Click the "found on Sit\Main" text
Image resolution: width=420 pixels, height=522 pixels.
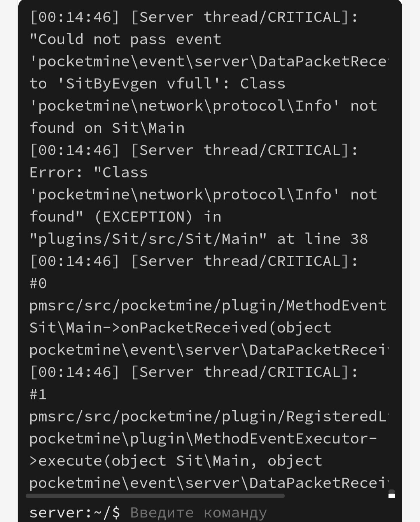click(x=107, y=128)
